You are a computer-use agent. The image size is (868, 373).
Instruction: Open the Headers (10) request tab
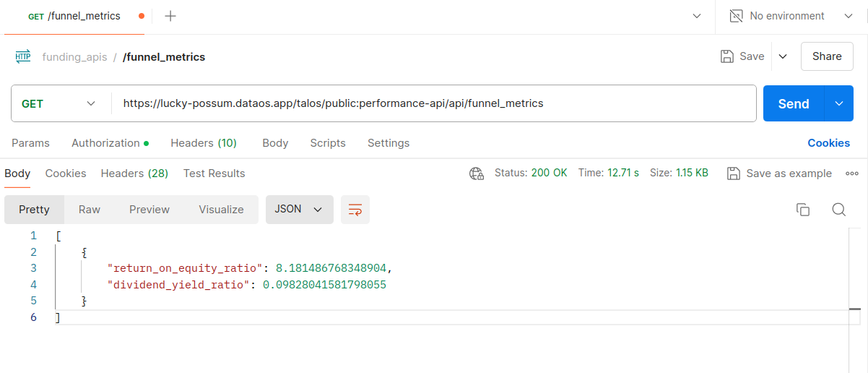click(x=203, y=143)
